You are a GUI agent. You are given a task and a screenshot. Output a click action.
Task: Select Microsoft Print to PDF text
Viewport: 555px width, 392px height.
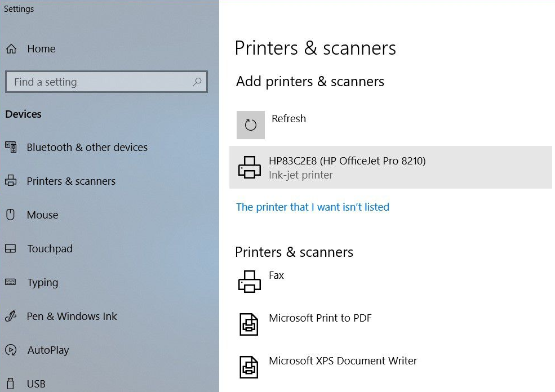(320, 318)
